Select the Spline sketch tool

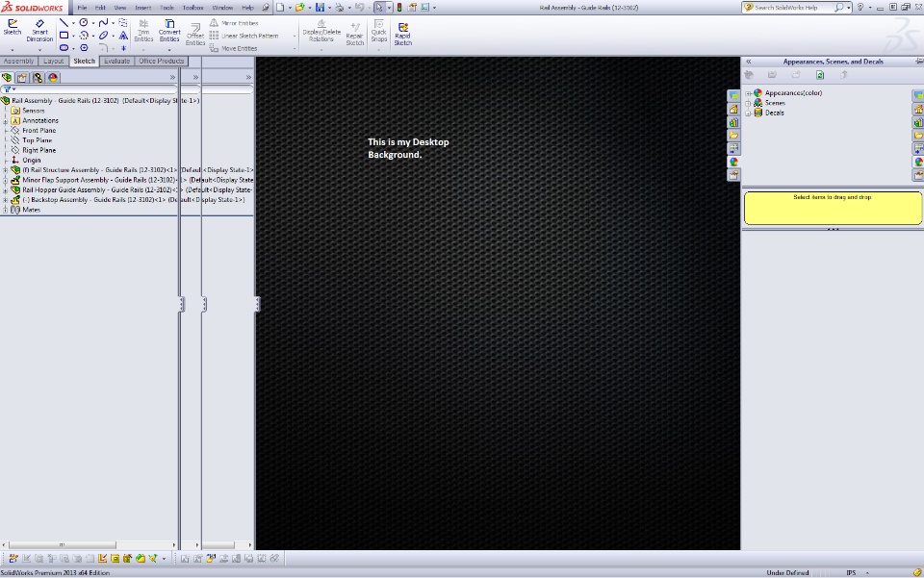103,22
